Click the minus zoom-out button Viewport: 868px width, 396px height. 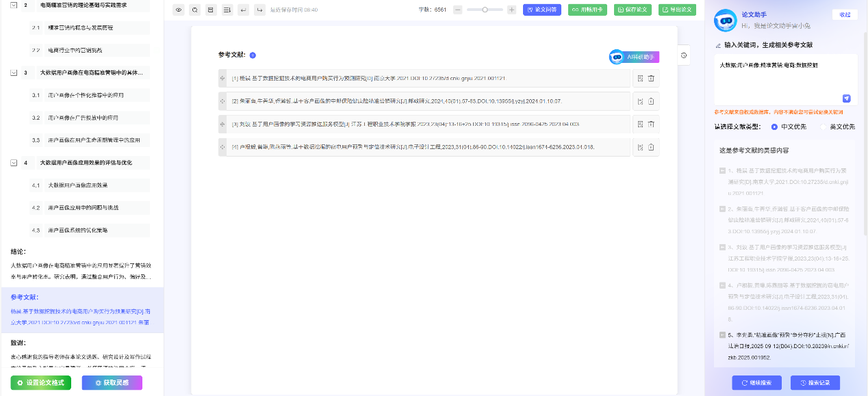click(x=458, y=10)
